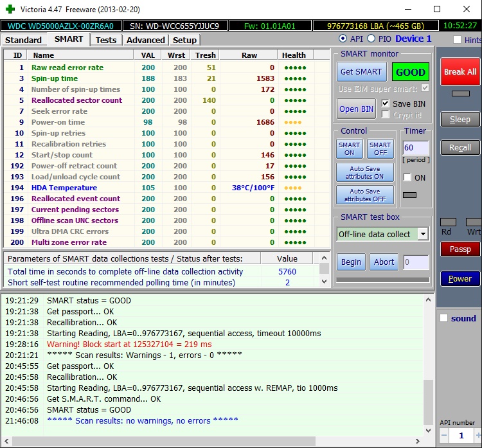This screenshot has height=448, width=482.
Task: Enable the sound checkbox
Action: click(x=444, y=318)
